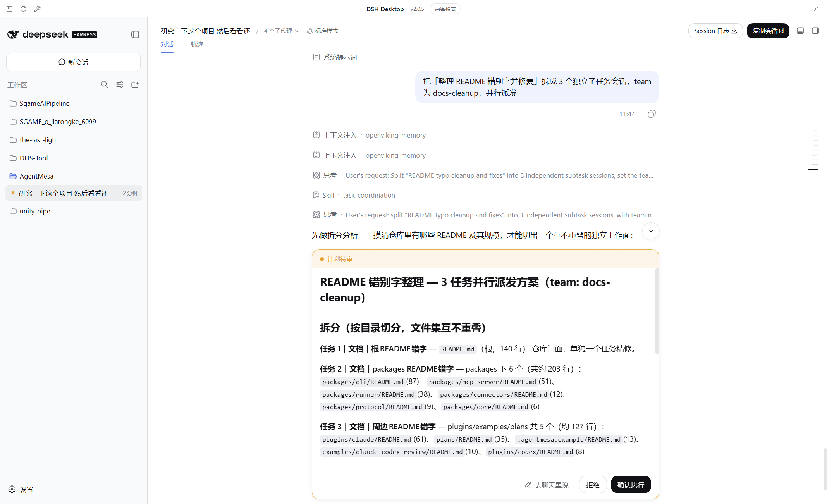Expand the 4 个子代理 dropdown
Image resolution: width=827 pixels, height=504 pixels.
click(282, 31)
